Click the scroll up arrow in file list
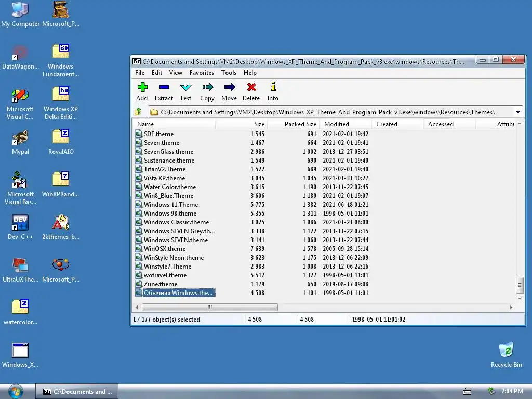This screenshot has width=532, height=399. point(520,124)
